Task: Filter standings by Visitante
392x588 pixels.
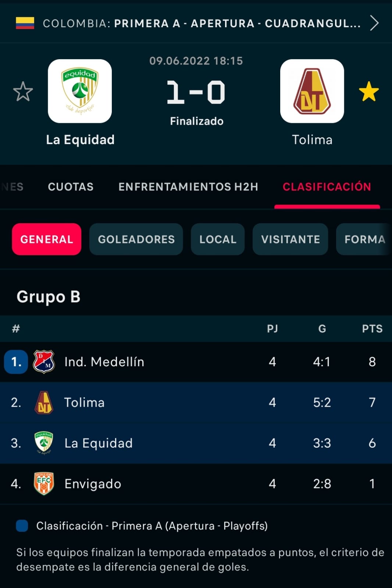Action: click(x=290, y=239)
